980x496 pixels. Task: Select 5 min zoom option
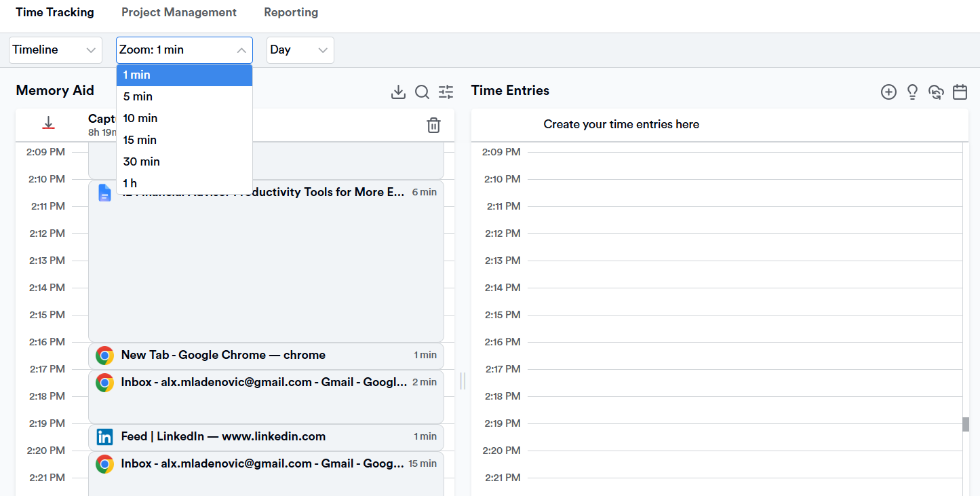point(184,97)
